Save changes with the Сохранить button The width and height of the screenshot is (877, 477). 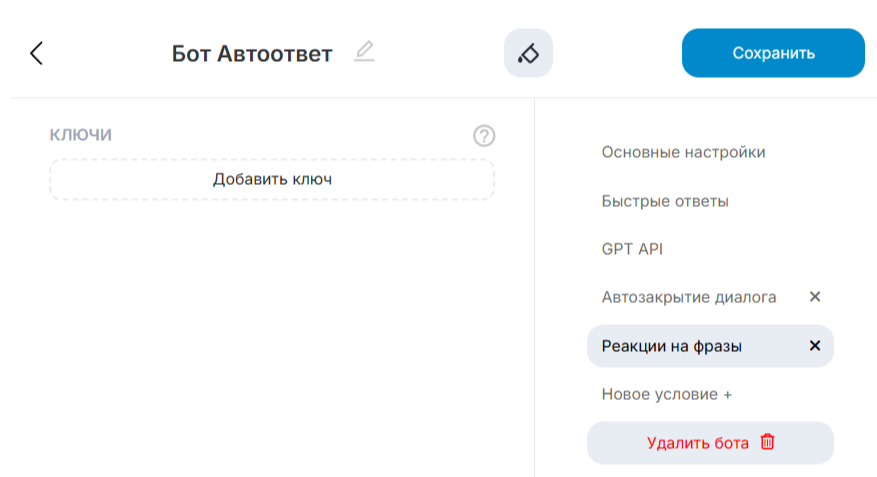coord(773,53)
